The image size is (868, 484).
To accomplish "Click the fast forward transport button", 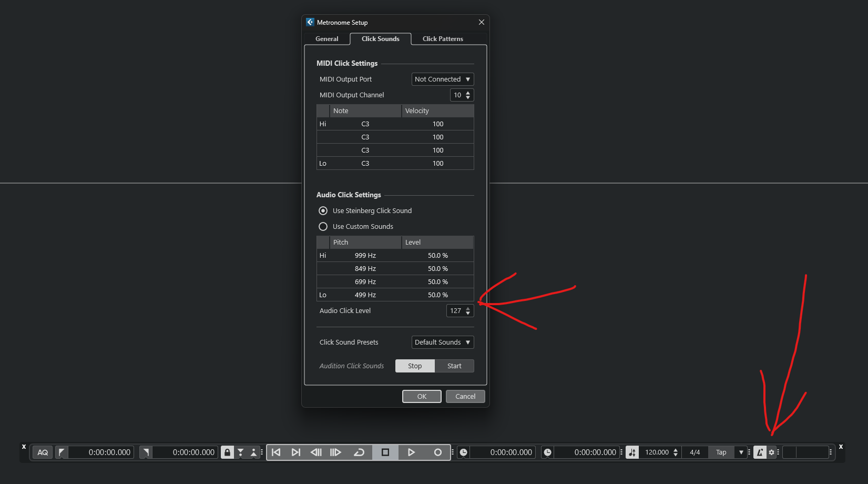I will (335, 452).
